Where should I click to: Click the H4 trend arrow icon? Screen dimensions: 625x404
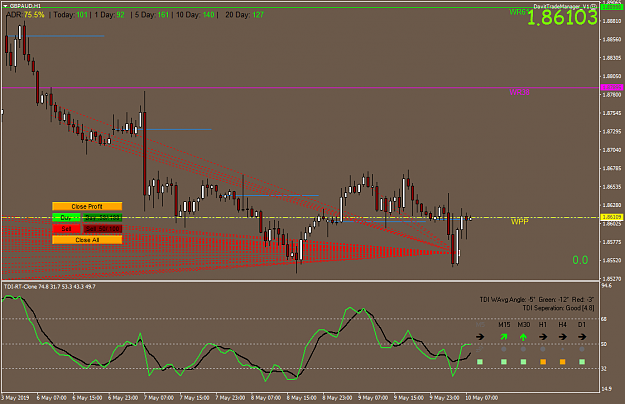[x=562, y=337]
